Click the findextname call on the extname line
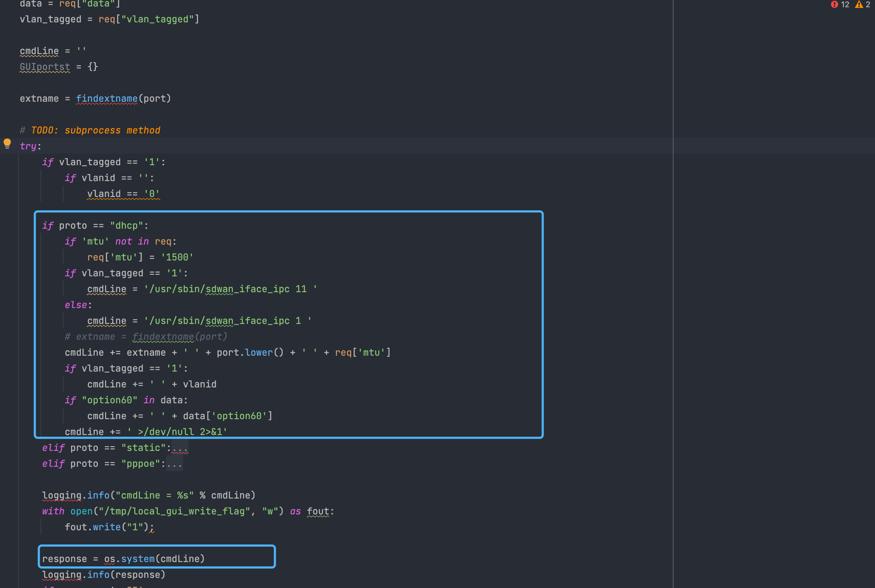Image resolution: width=875 pixels, height=588 pixels. pyautogui.click(x=106, y=98)
